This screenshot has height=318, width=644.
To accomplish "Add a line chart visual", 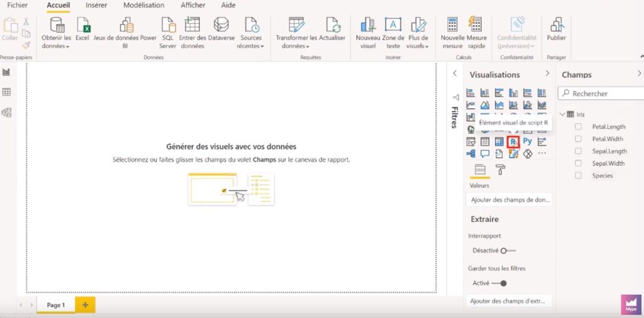I will (470, 106).
